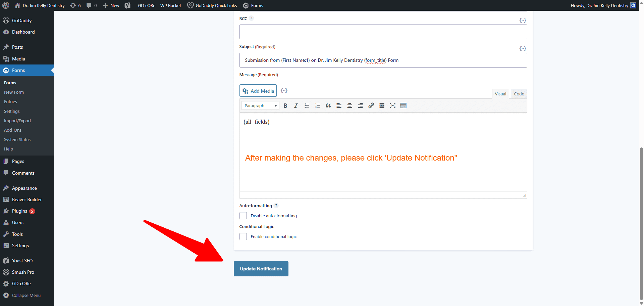
Task: Open the insert/edit link tool
Action: tap(371, 105)
